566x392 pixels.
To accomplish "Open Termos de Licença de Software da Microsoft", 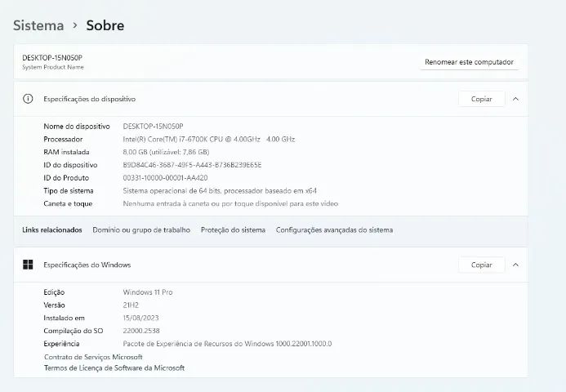I will click(114, 367).
